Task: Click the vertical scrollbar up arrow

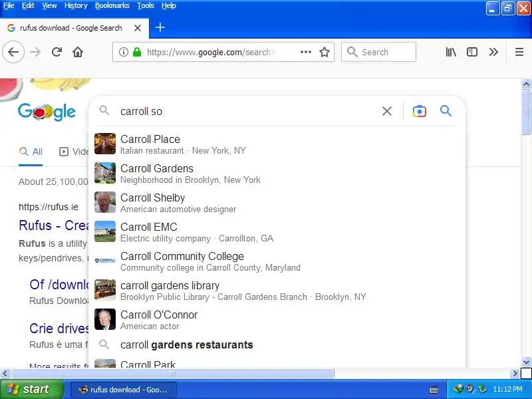Action: pos(526,84)
